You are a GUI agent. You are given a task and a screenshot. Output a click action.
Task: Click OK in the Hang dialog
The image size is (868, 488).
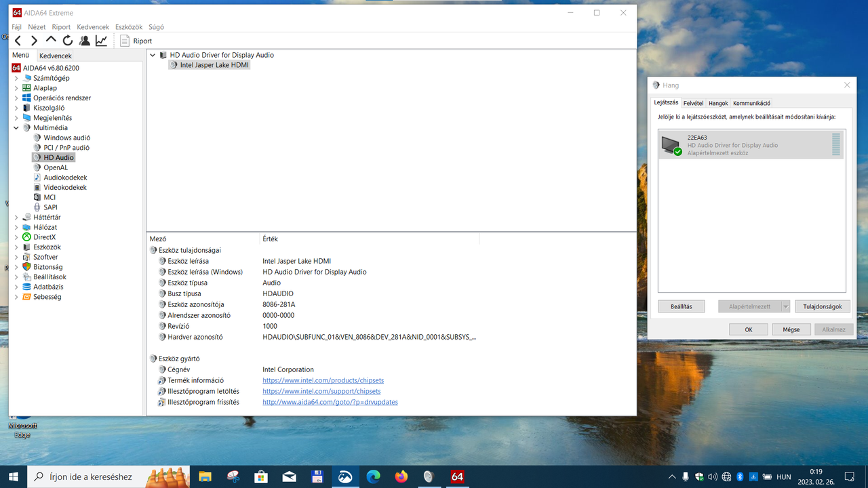click(x=749, y=329)
